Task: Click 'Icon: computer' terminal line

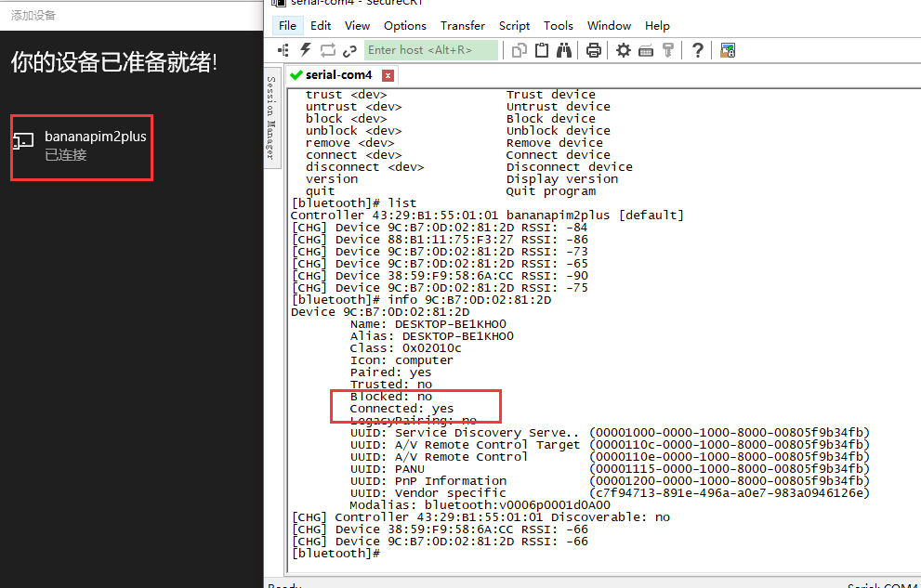Action: 401,360
